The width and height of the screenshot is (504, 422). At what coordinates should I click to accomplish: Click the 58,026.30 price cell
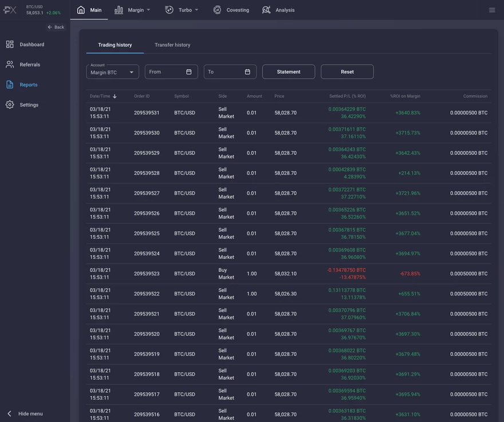point(285,294)
